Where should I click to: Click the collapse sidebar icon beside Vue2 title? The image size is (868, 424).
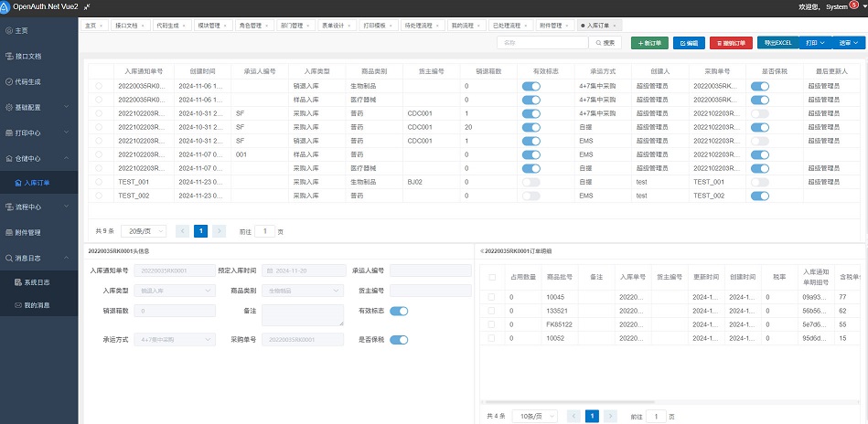[x=88, y=6]
